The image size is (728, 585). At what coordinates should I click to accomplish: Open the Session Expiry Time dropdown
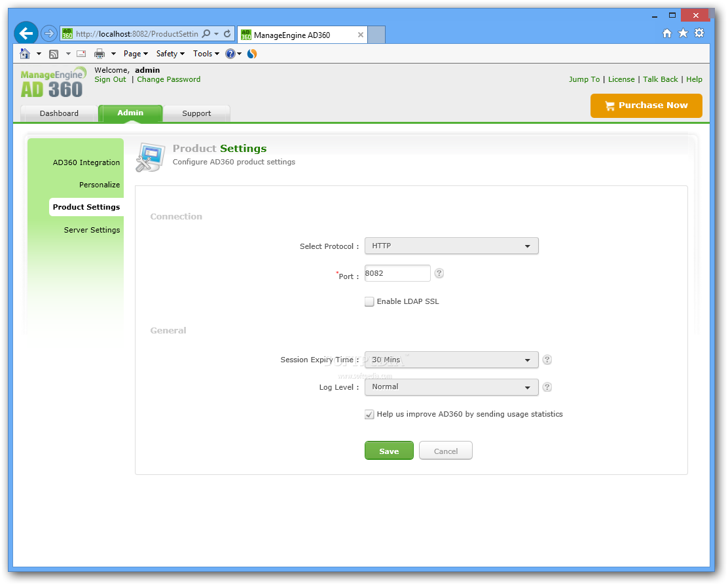coord(451,360)
